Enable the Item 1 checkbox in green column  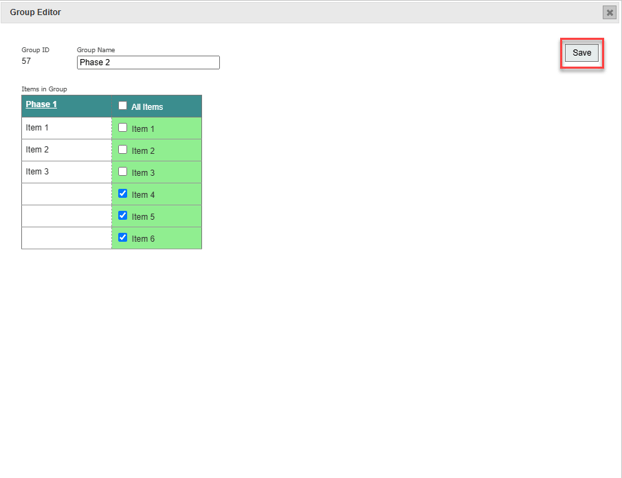point(123,128)
